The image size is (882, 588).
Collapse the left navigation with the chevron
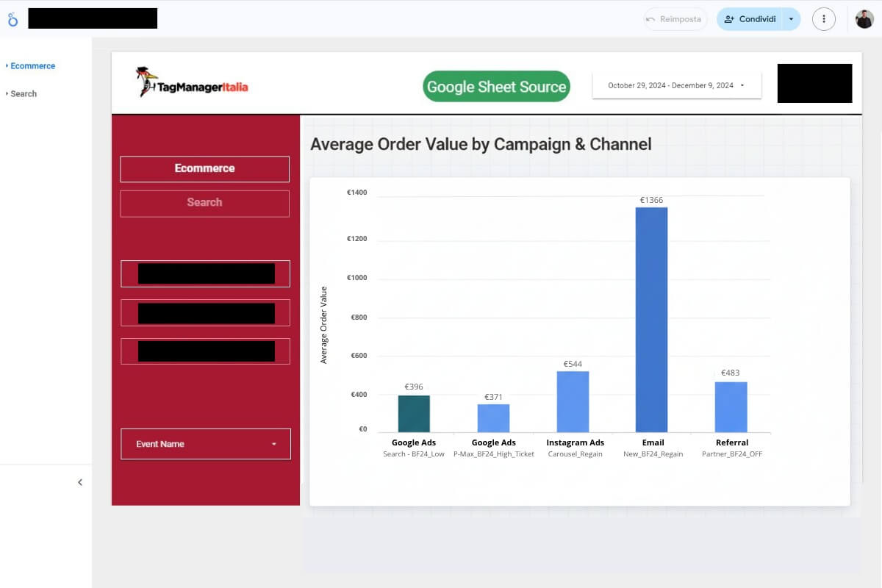pos(80,481)
